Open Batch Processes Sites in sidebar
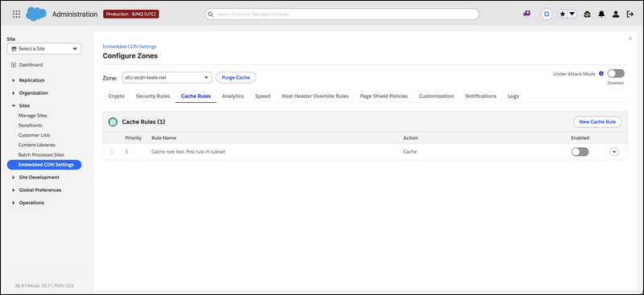Viewport: 644px width, 295px height. [41, 154]
